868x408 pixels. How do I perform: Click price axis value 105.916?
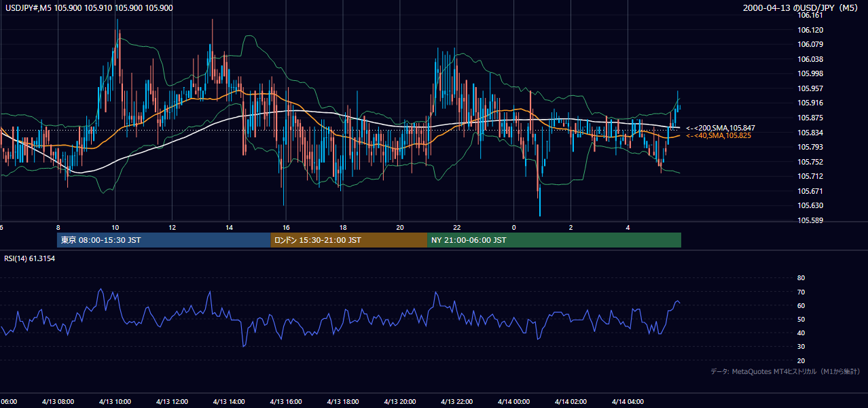click(x=810, y=103)
